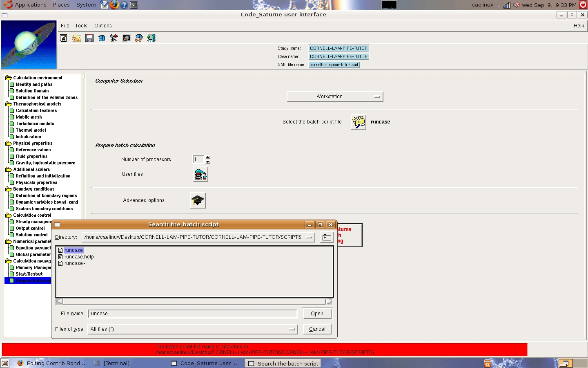Screen dimensions: 588x368
Task: Open Gravity, hydrostatic pressure tree item
Action: coord(45,163)
